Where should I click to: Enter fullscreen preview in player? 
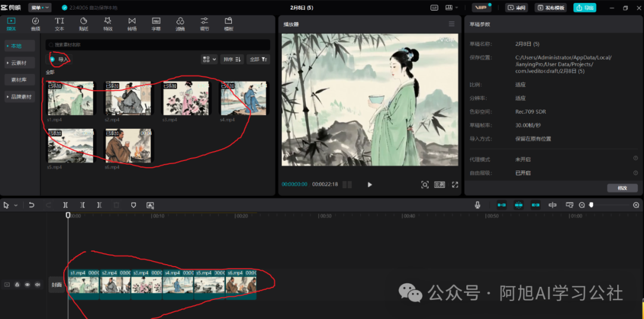point(455,185)
